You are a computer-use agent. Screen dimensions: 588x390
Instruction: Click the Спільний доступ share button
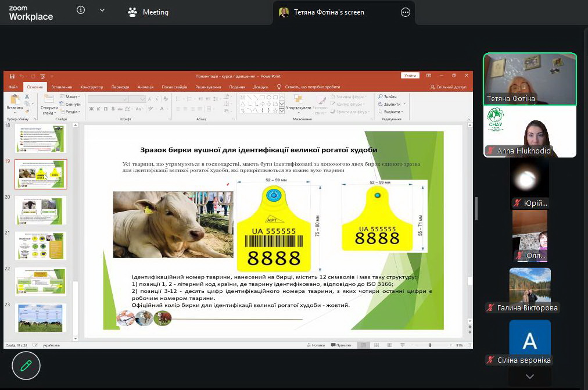(x=448, y=87)
